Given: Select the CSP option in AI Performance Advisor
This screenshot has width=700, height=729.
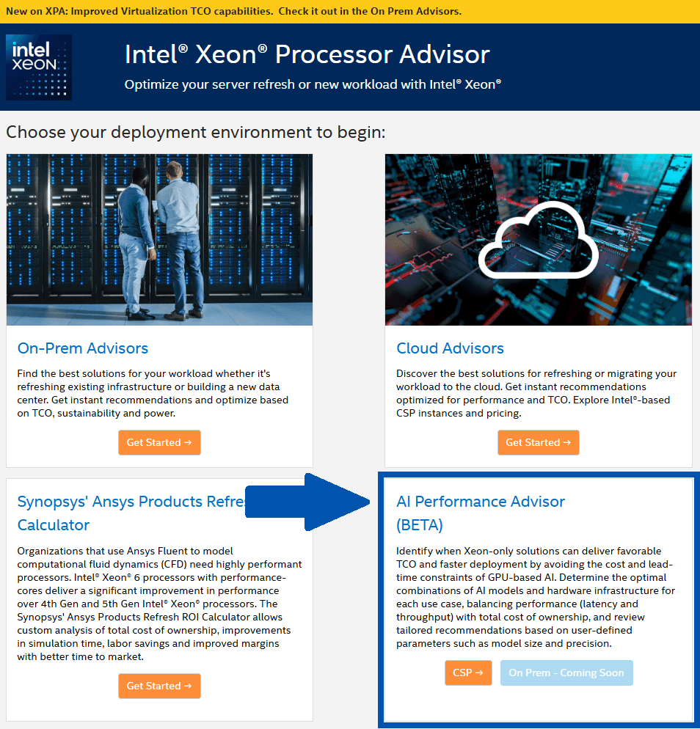Looking at the screenshot, I should (468, 673).
